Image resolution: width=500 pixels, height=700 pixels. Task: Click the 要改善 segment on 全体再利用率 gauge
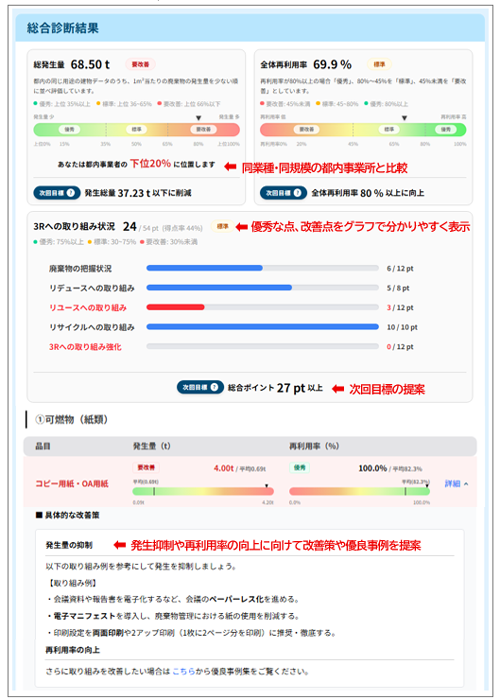306,129
